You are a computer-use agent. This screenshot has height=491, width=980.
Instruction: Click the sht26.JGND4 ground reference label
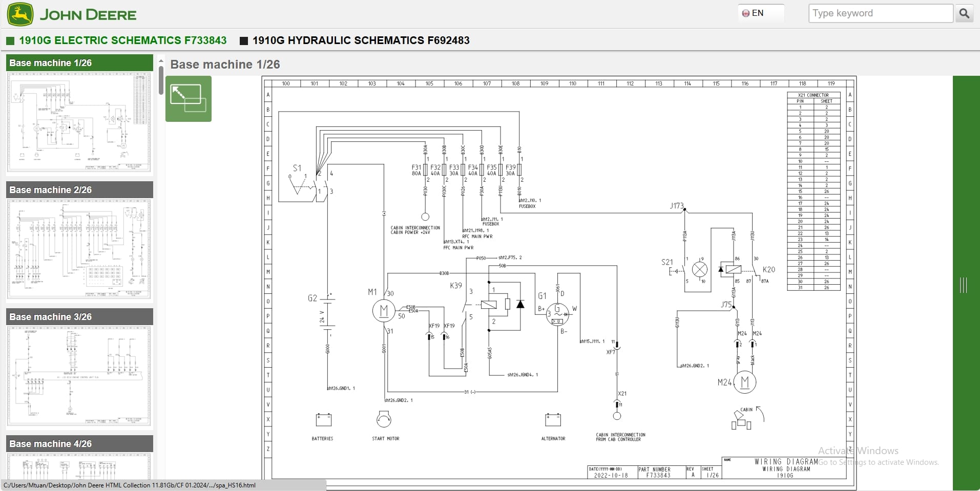523,375
